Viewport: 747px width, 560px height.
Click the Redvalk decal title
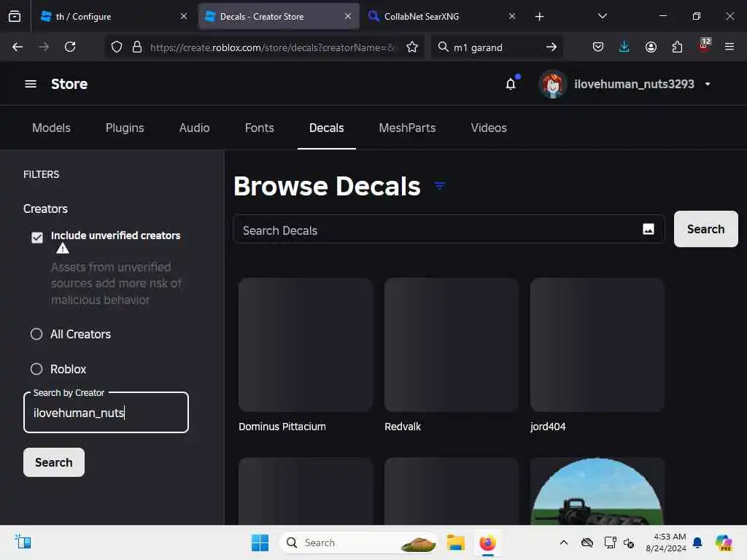tap(403, 427)
